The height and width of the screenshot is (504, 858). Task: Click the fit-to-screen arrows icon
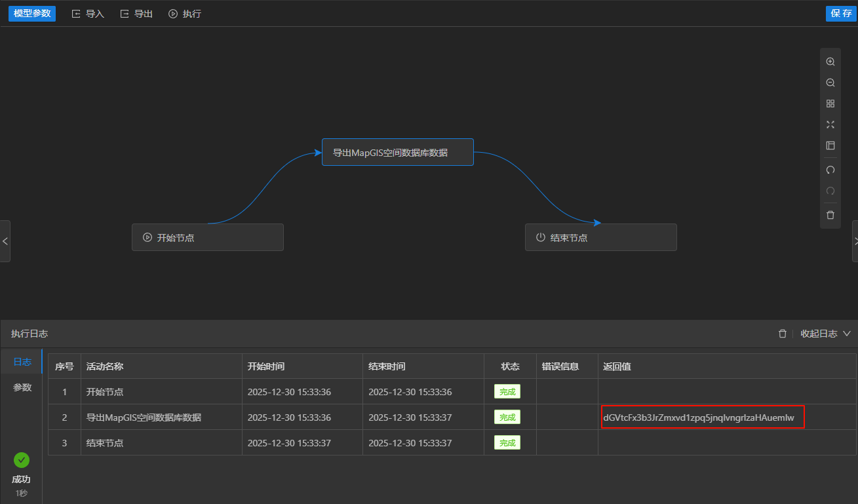tap(830, 125)
